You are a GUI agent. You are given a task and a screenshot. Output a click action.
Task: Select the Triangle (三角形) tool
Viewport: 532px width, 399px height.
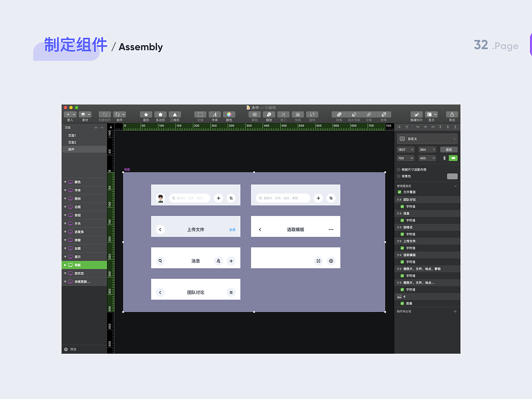coord(175,114)
